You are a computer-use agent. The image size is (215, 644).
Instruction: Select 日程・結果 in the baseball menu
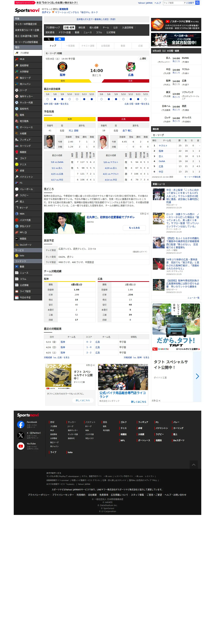69,27
